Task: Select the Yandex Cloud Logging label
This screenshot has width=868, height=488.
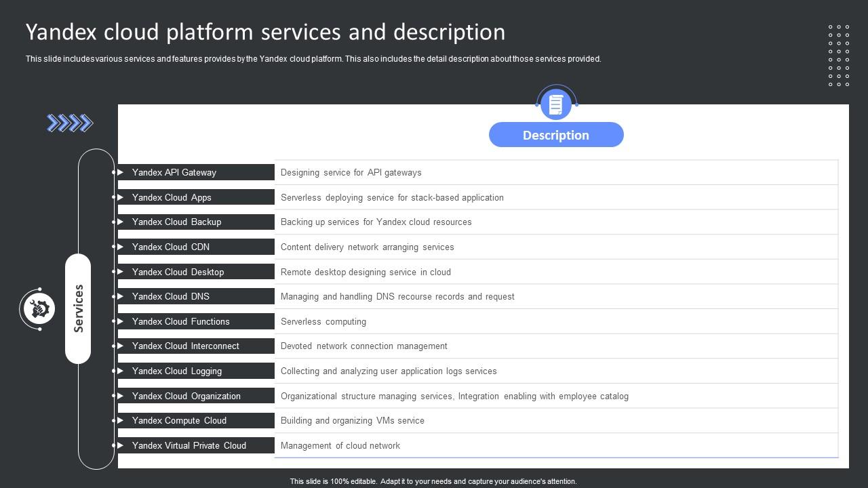Action: (177, 371)
